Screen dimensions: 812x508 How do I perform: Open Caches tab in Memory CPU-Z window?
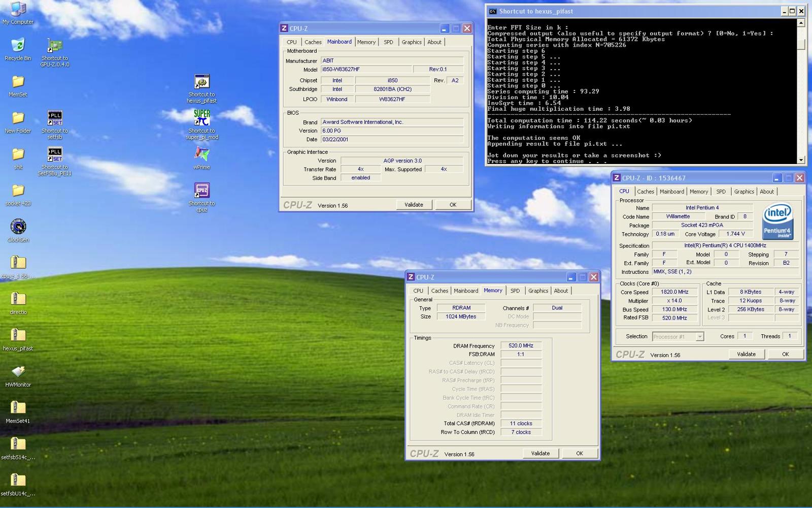[x=439, y=291]
